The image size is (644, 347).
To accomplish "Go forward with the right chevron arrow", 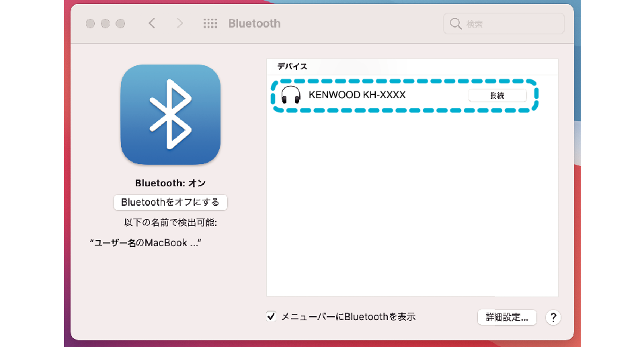I will 179,24.
